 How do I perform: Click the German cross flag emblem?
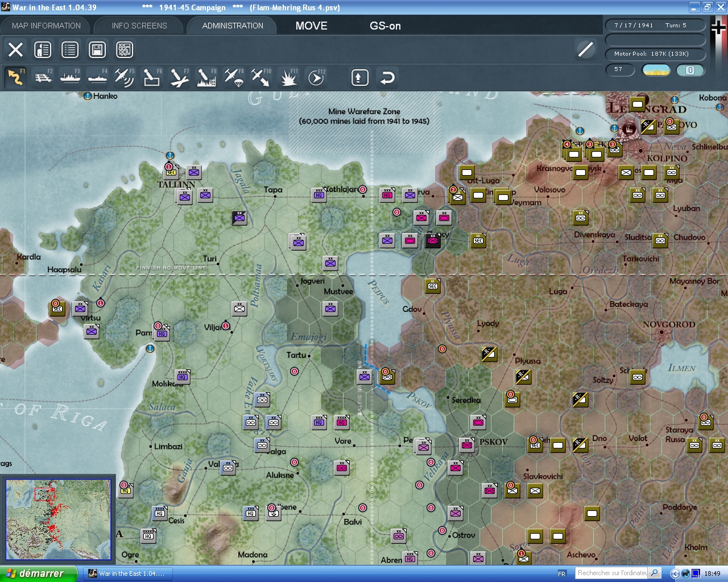(x=718, y=28)
